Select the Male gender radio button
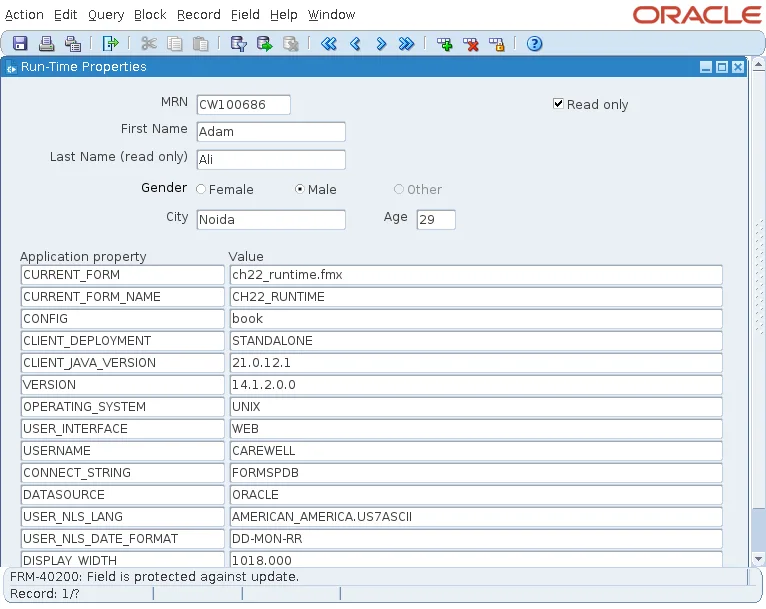Screen dimensions: 766x609 tap(300, 189)
